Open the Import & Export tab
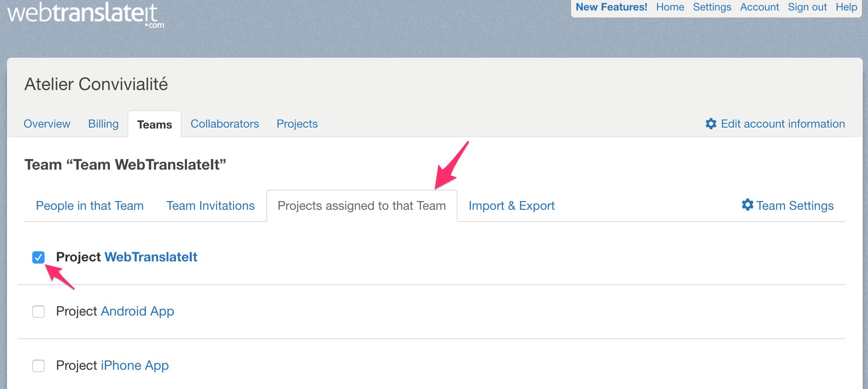Viewport: 868px width, 389px height. 511,205
